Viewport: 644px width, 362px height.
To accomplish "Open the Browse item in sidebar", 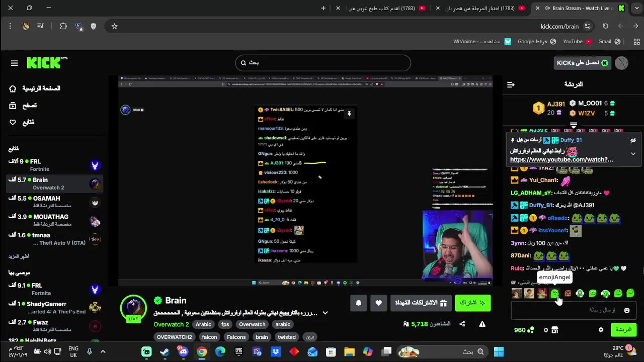I will click(x=23, y=106).
